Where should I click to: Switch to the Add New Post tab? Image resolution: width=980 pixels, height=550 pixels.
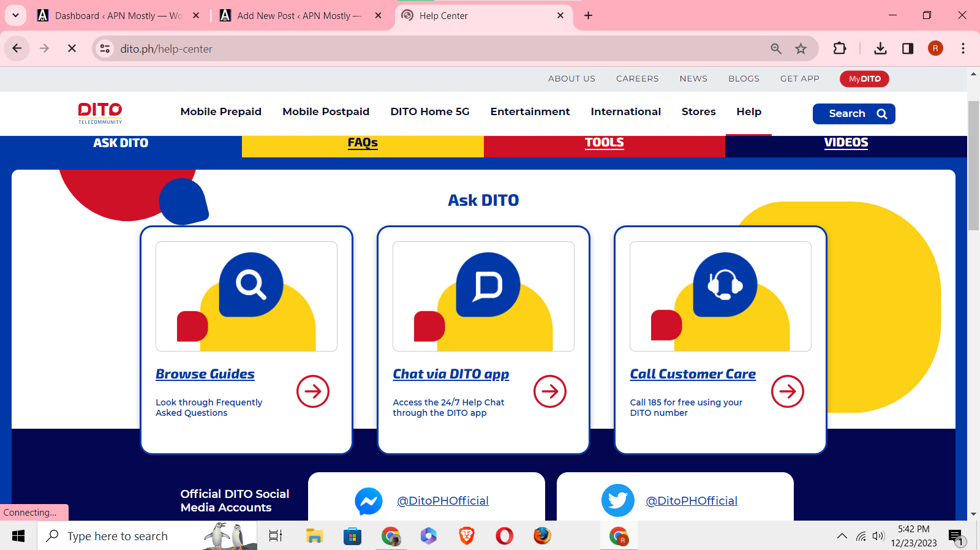pyautogui.click(x=300, y=15)
